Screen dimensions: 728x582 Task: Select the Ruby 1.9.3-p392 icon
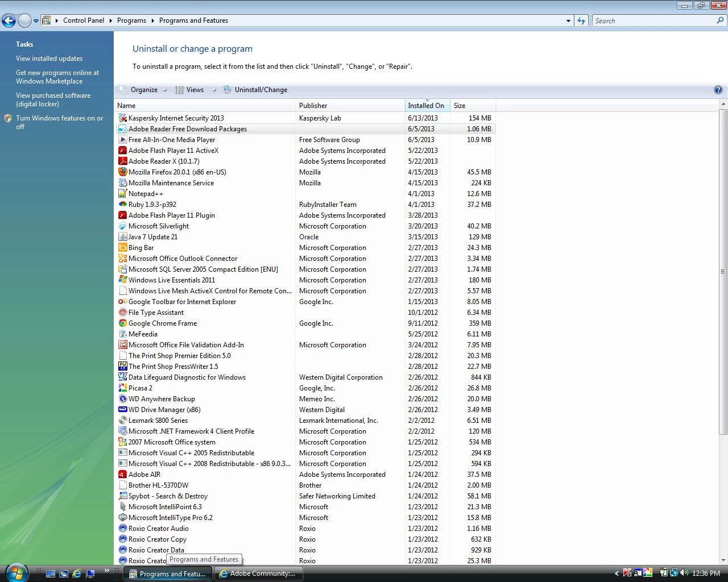pyautogui.click(x=122, y=205)
